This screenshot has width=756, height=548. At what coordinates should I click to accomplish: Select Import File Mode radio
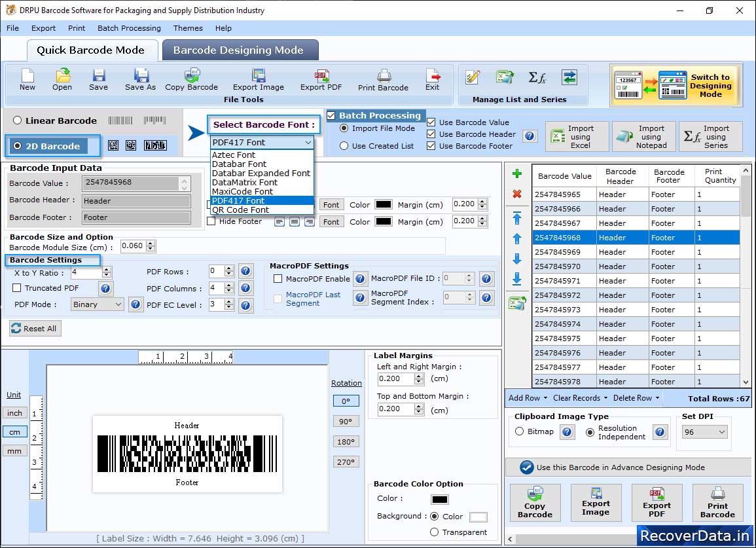[x=344, y=128]
